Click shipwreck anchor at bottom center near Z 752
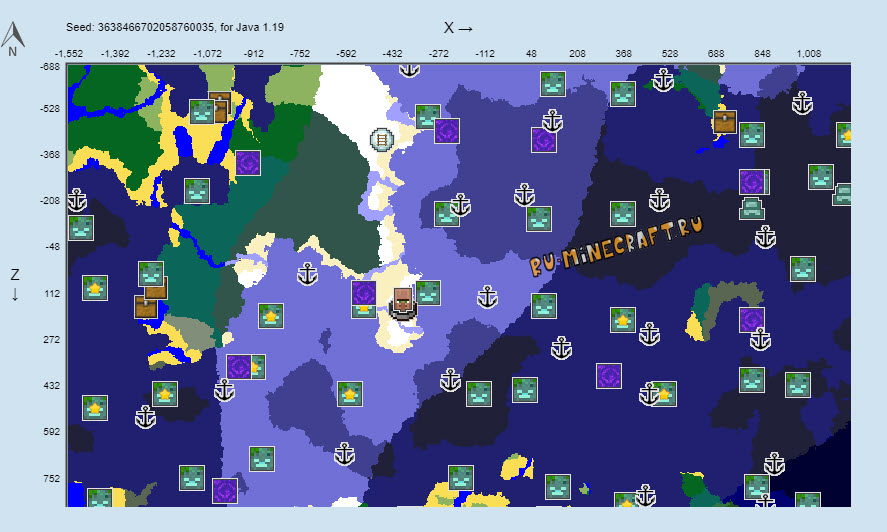Viewport: 887px width, 532px height. [x=345, y=454]
